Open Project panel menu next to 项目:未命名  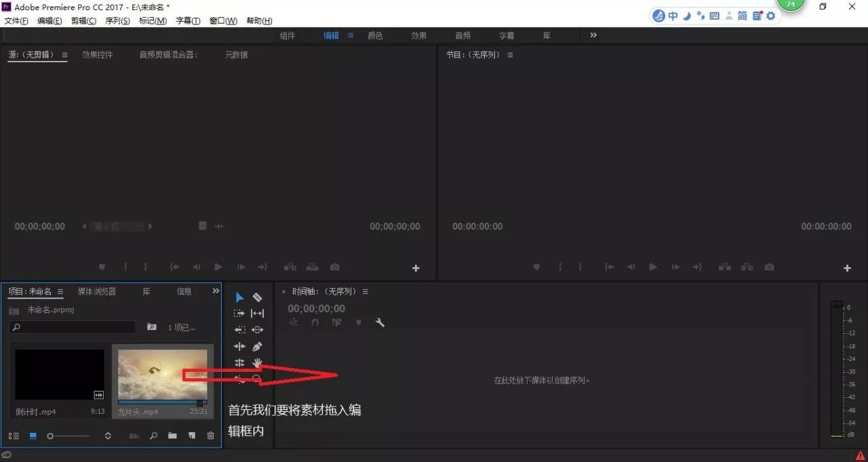[x=60, y=291]
